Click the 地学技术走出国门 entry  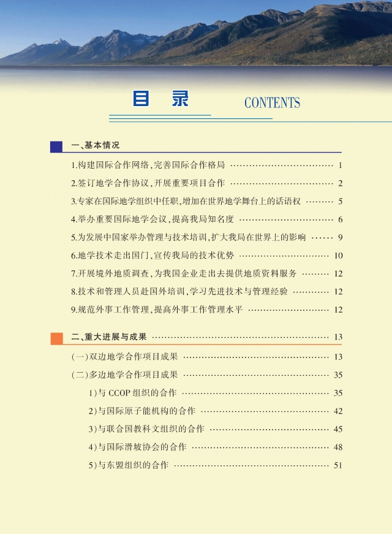152,256
